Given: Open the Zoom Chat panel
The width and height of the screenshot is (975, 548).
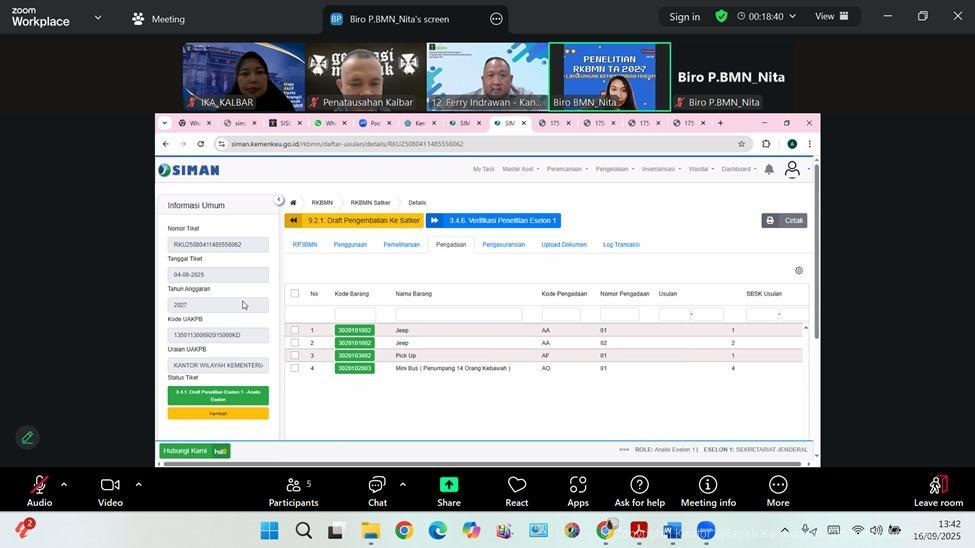Looking at the screenshot, I should pos(377,486).
